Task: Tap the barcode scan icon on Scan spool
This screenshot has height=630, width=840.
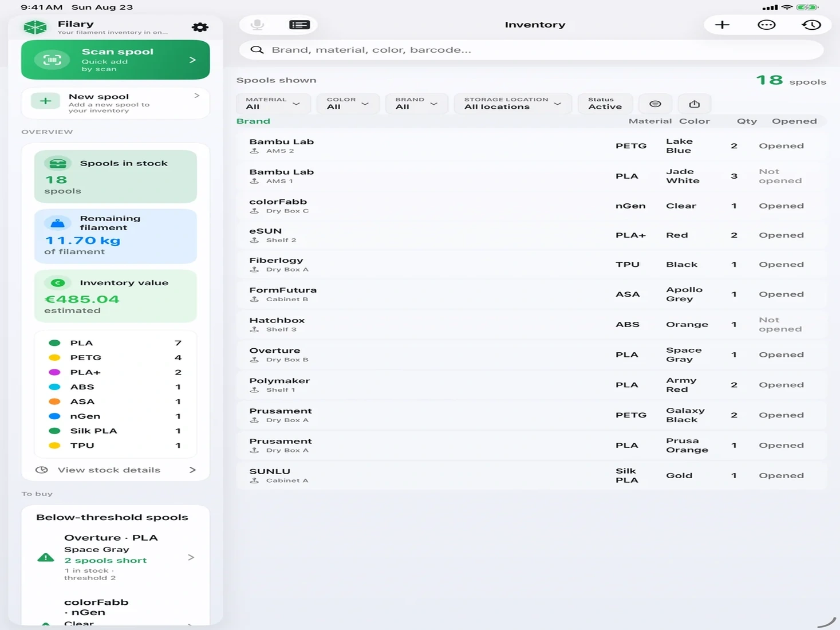Action: tap(52, 60)
